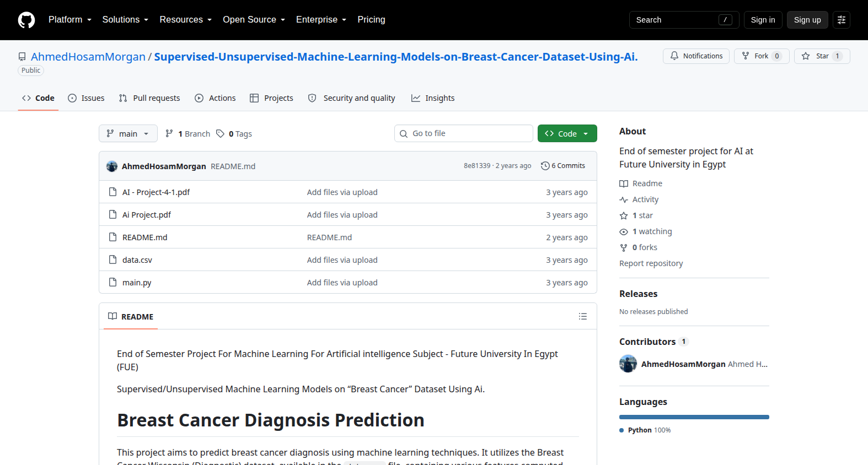Click Report repository link
The height and width of the screenshot is (465, 868).
coord(651,263)
